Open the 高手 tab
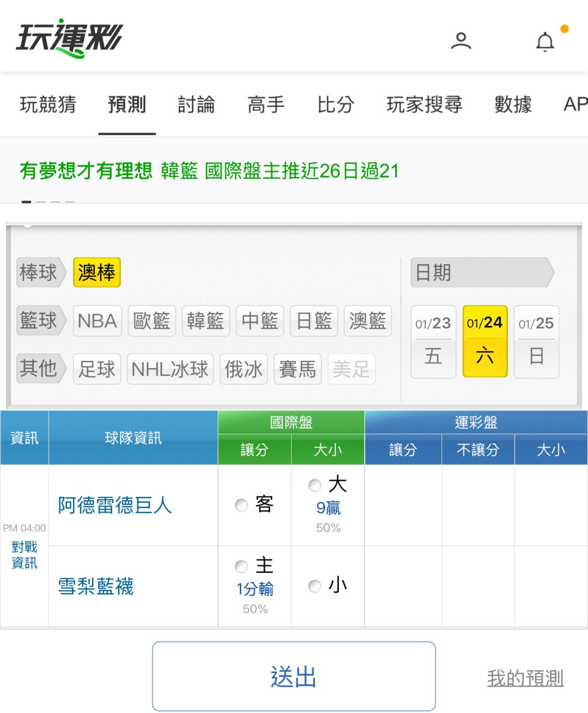Viewport: 588px width, 713px height. [266, 104]
